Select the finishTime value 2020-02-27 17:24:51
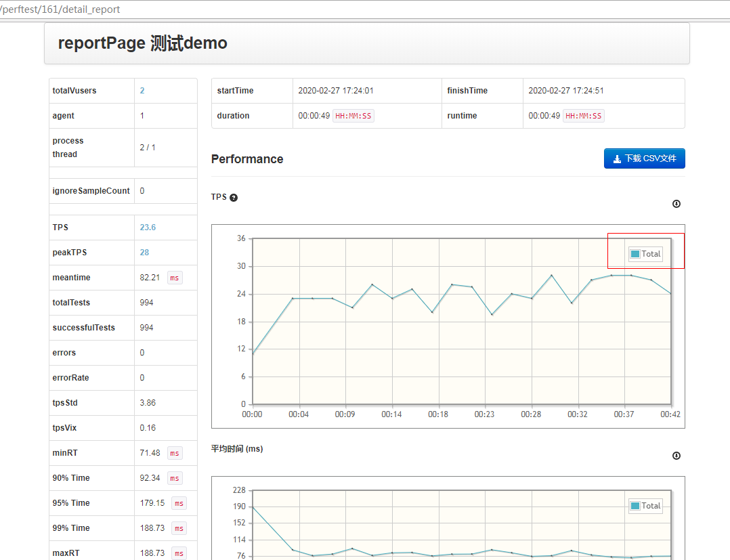Image resolution: width=730 pixels, height=560 pixels. (566, 91)
